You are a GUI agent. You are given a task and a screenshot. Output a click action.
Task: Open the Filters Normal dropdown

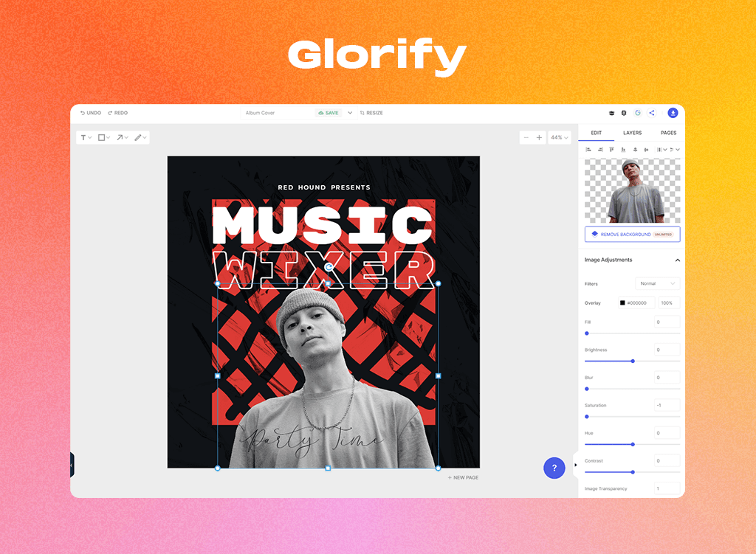657,284
